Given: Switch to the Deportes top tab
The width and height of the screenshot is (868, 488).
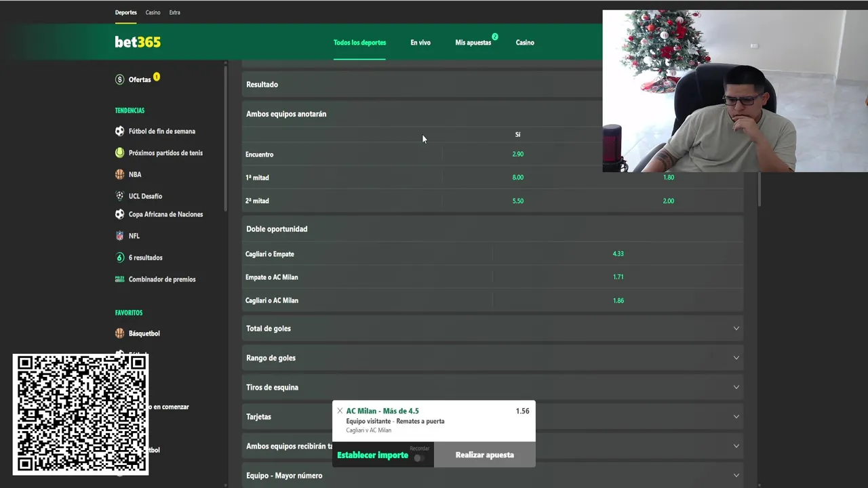Looking at the screenshot, I should click(x=125, y=12).
